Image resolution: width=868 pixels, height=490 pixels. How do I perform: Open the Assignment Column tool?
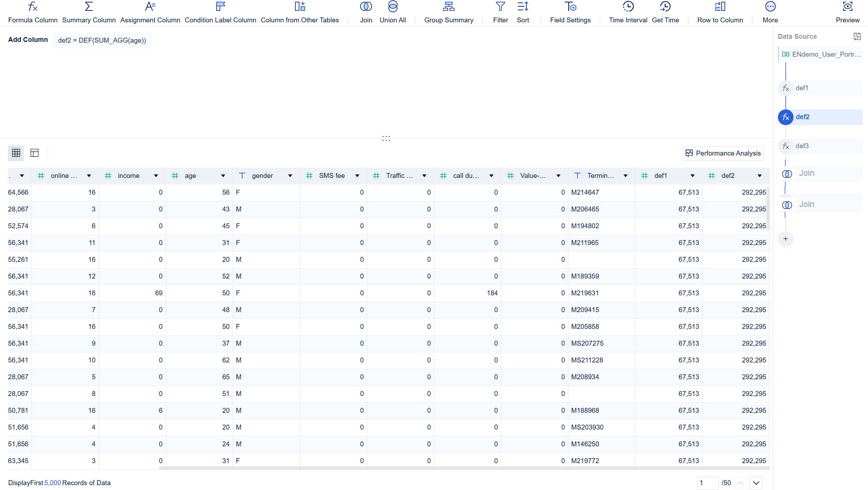150,13
